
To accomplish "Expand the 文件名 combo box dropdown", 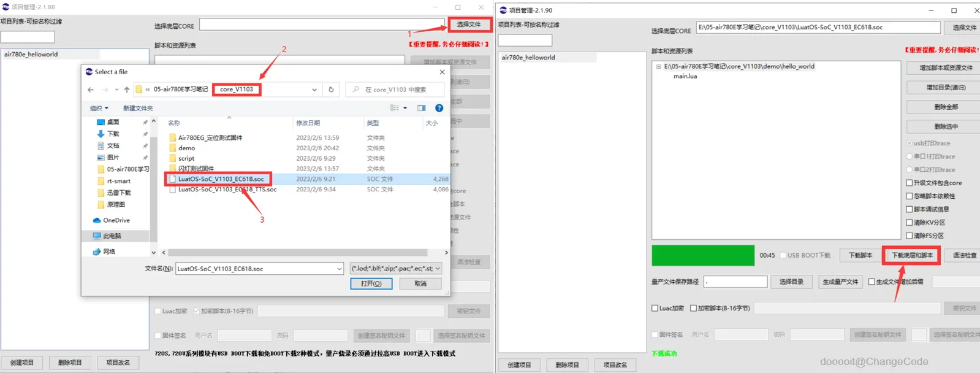I will pyautogui.click(x=339, y=269).
